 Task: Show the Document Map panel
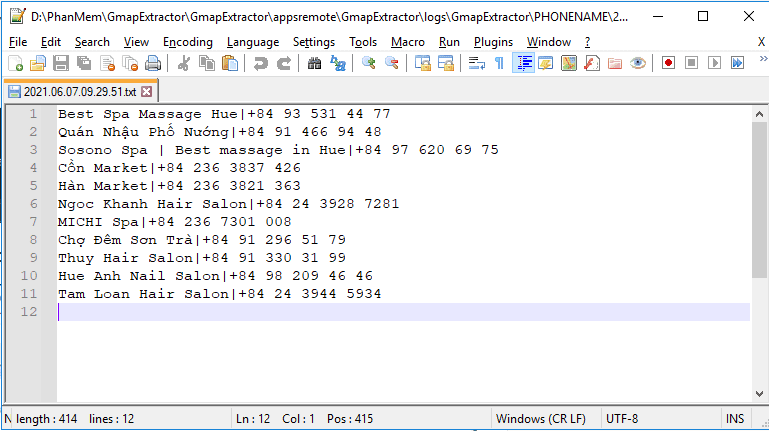pyautogui.click(x=569, y=63)
